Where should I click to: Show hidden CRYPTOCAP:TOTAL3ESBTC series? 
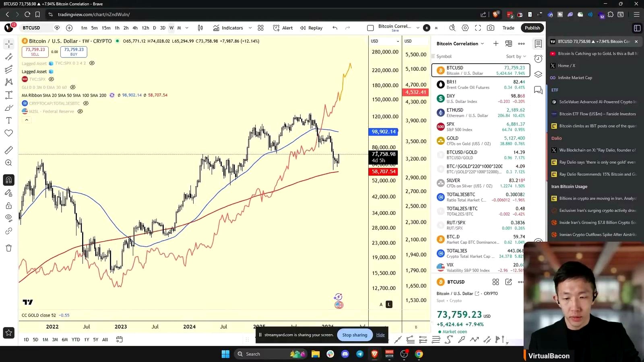[x=86, y=103]
